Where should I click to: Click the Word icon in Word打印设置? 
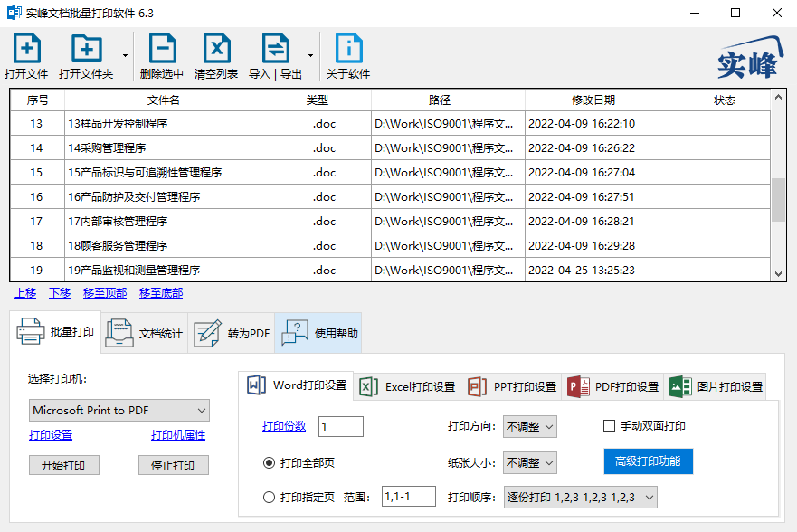[256, 385]
